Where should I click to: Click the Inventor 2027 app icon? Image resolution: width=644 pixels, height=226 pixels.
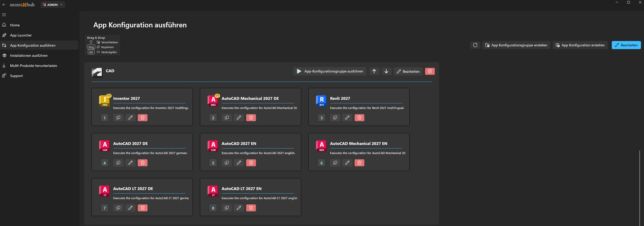coord(105,101)
